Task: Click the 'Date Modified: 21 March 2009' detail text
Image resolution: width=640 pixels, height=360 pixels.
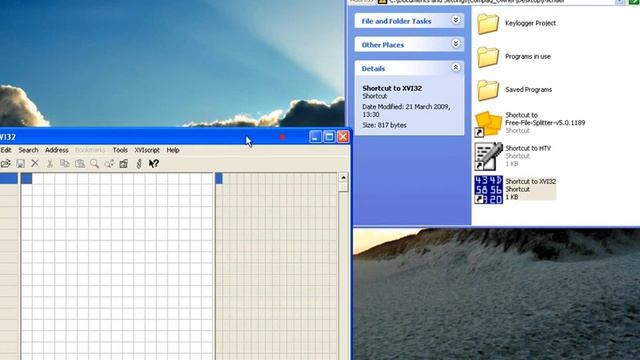Action: tap(406, 111)
